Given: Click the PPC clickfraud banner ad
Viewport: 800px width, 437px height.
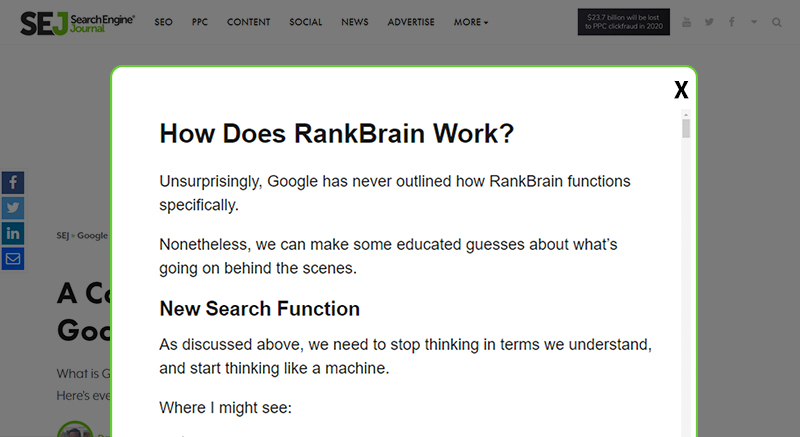Looking at the screenshot, I should 623,22.
